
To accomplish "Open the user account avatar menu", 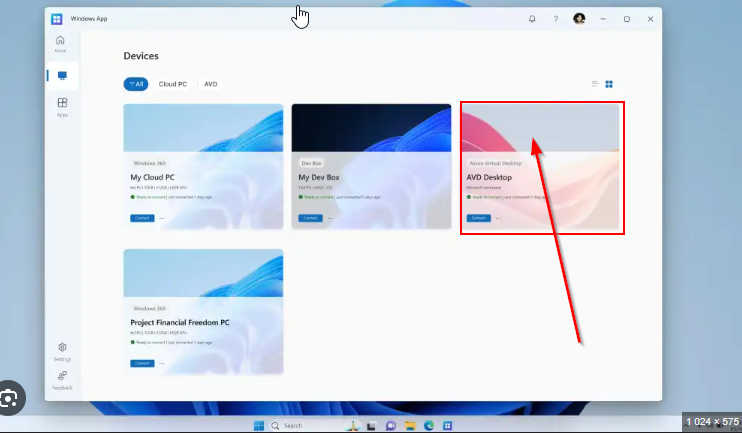I will (x=579, y=19).
